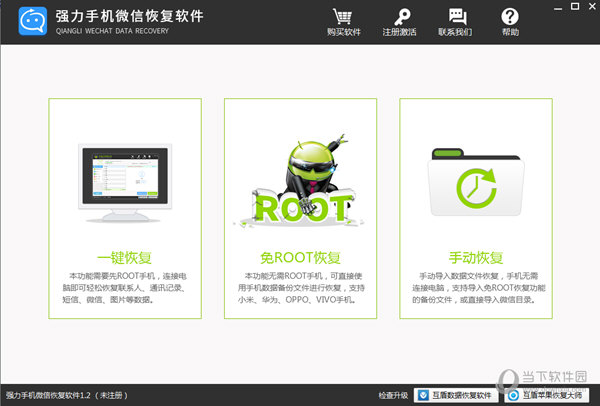The width and height of the screenshot is (600, 406).
Task: Click the round icon on 互盾苹果恢复大师
Action: point(513,395)
